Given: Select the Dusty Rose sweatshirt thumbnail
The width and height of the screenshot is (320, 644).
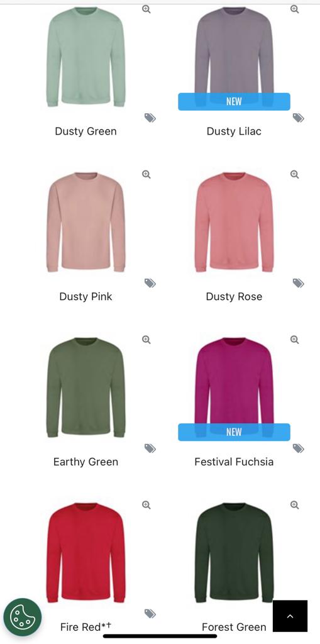Looking at the screenshot, I should coord(234,222).
